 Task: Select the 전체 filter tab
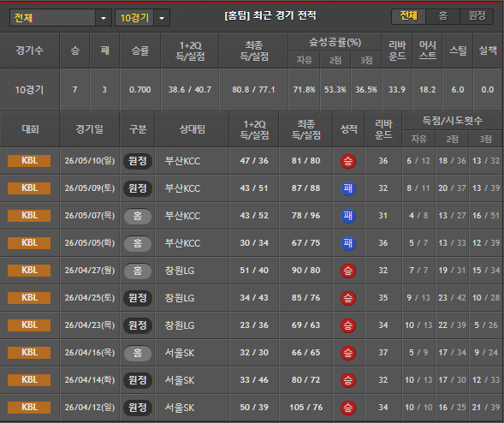coord(408,15)
